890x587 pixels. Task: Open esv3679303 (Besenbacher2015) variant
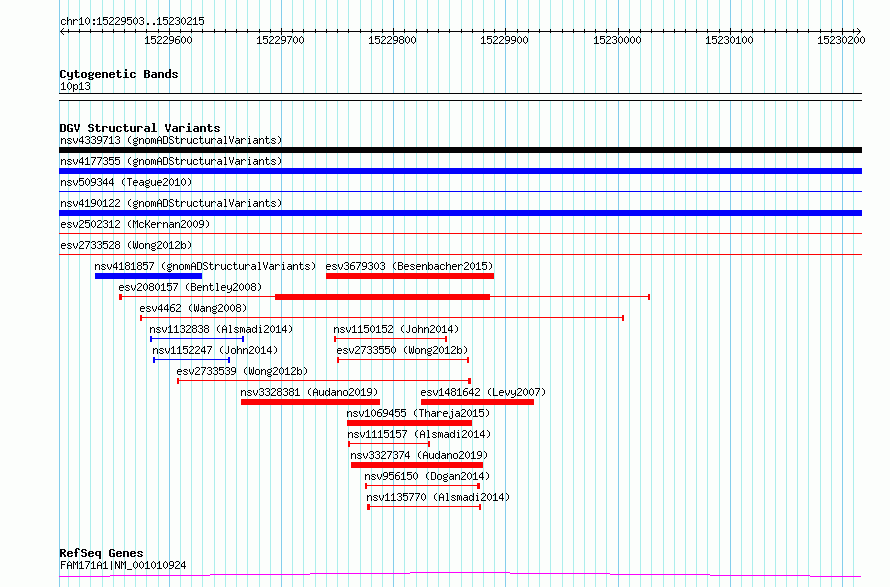coord(409,266)
